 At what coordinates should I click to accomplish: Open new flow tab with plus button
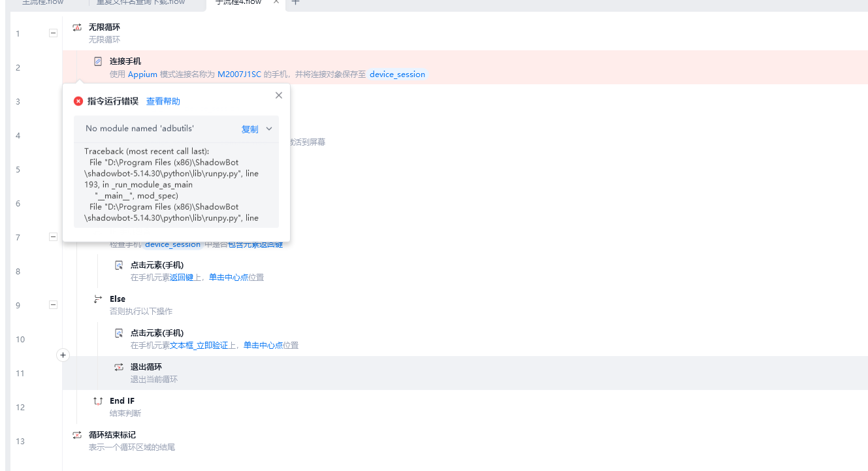coord(295,2)
